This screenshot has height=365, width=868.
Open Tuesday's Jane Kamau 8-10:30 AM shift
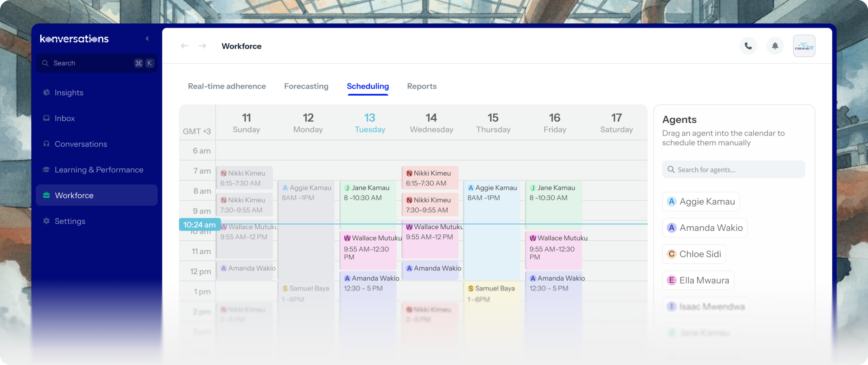(x=368, y=203)
